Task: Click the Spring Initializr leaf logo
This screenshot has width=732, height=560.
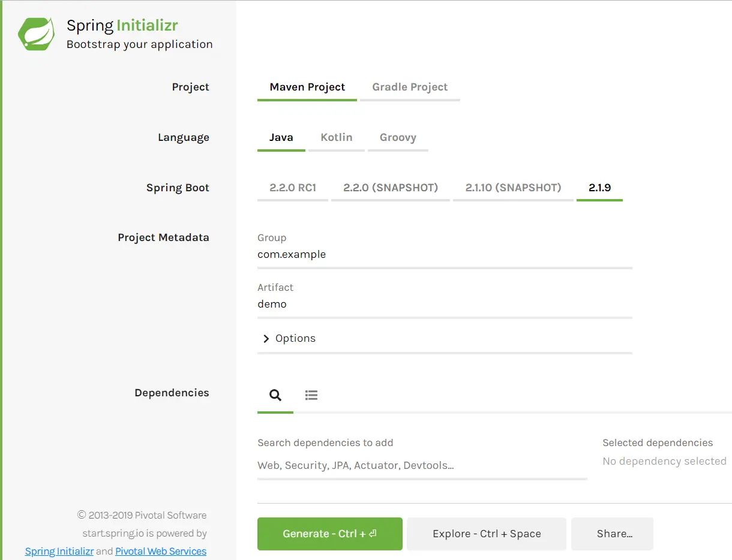Action: point(35,33)
